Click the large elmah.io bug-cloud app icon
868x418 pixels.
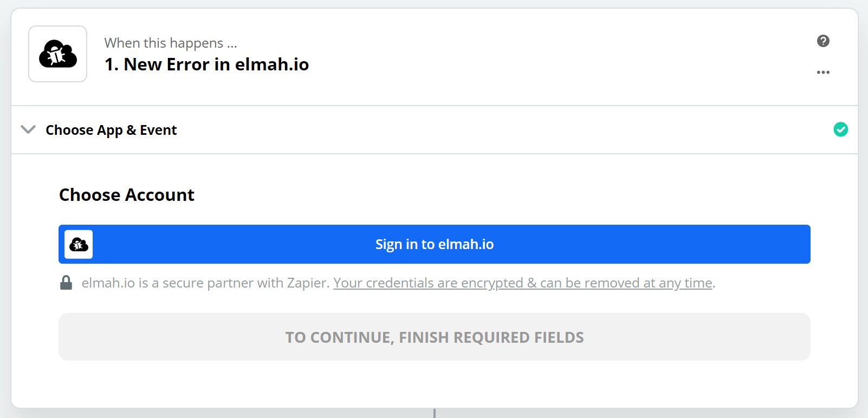point(58,54)
